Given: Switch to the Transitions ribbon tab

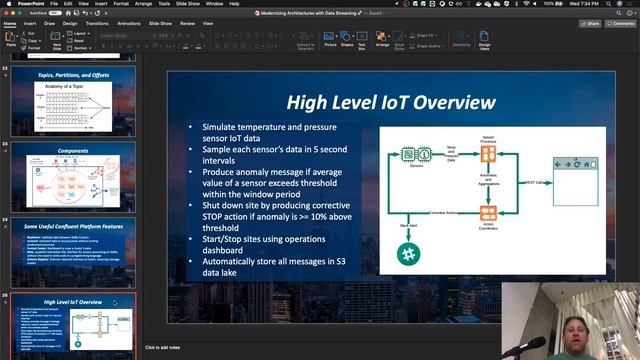Looking at the screenshot, I should (97, 24).
